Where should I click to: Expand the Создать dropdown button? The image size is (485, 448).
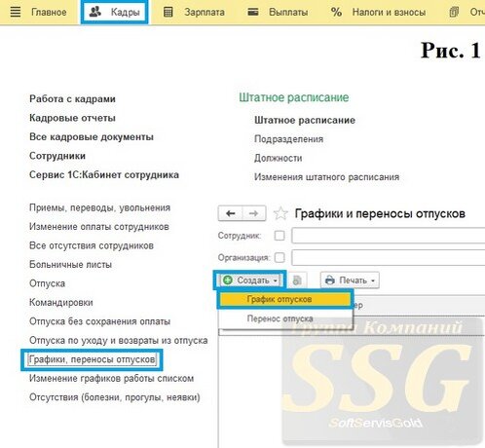point(250,280)
